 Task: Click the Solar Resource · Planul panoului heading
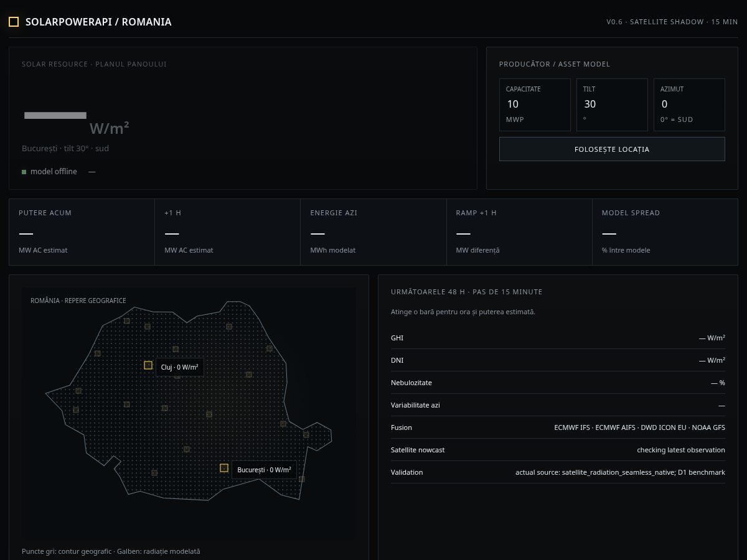tap(94, 64)
